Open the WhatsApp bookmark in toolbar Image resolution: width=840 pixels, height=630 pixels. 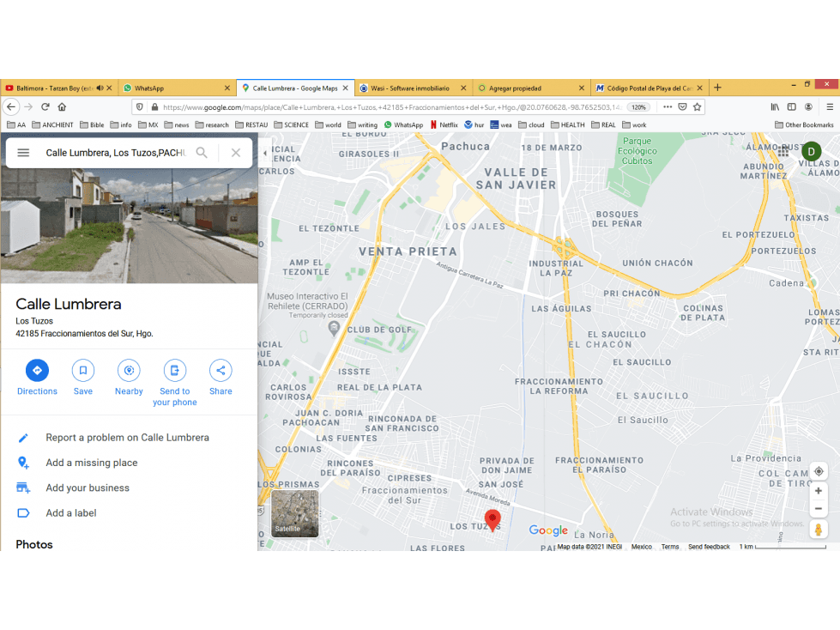click(403, 124)
